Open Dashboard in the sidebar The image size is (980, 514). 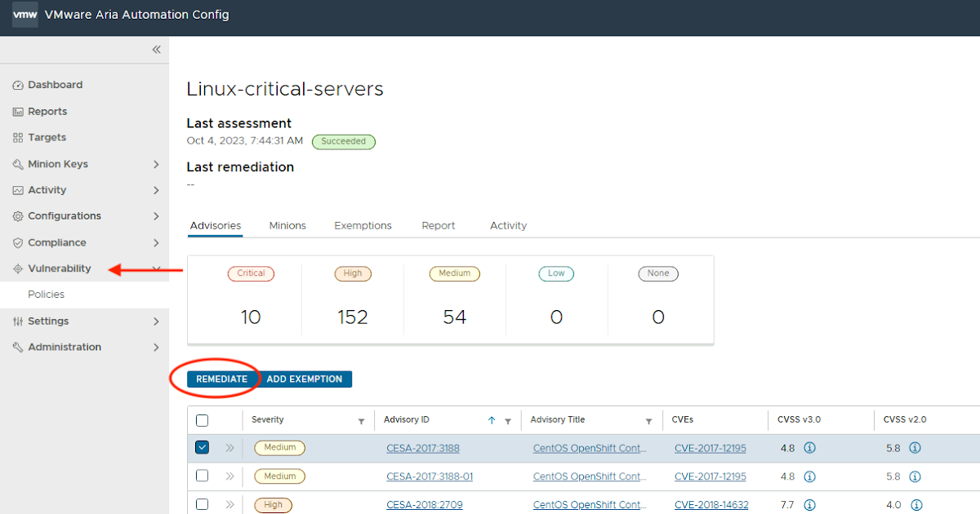pyautogui.click(x=55, y=85)
